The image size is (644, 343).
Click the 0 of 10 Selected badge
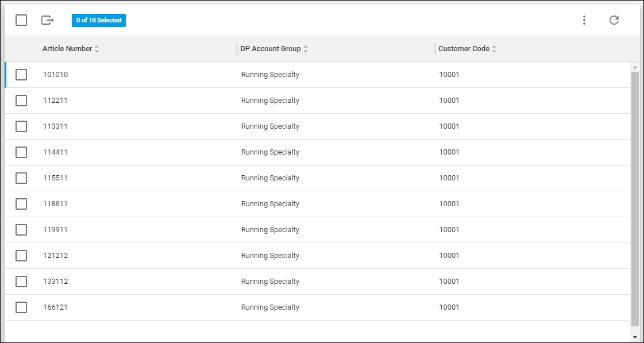99,20
